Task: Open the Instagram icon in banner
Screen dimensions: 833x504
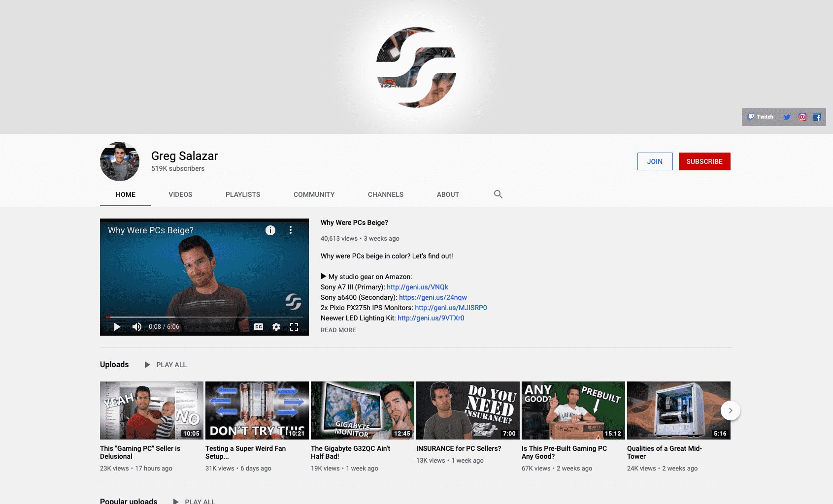Action: [802, 117]
